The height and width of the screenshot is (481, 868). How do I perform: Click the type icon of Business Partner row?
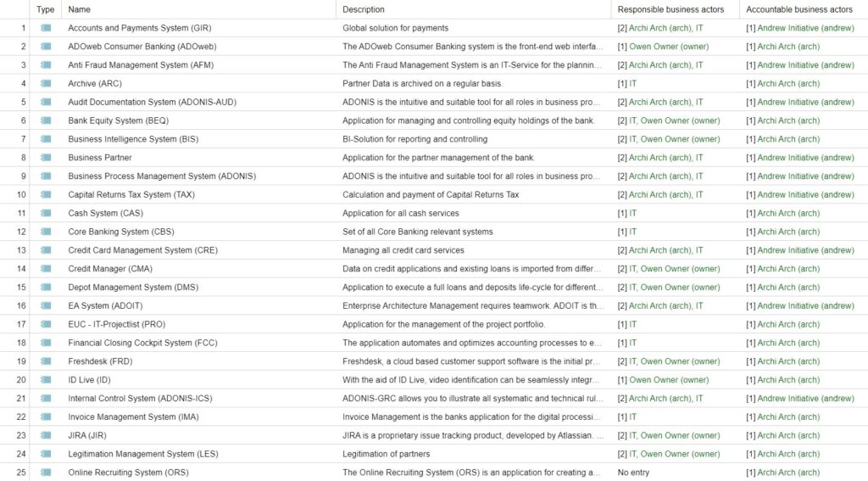tap(46, 158)
